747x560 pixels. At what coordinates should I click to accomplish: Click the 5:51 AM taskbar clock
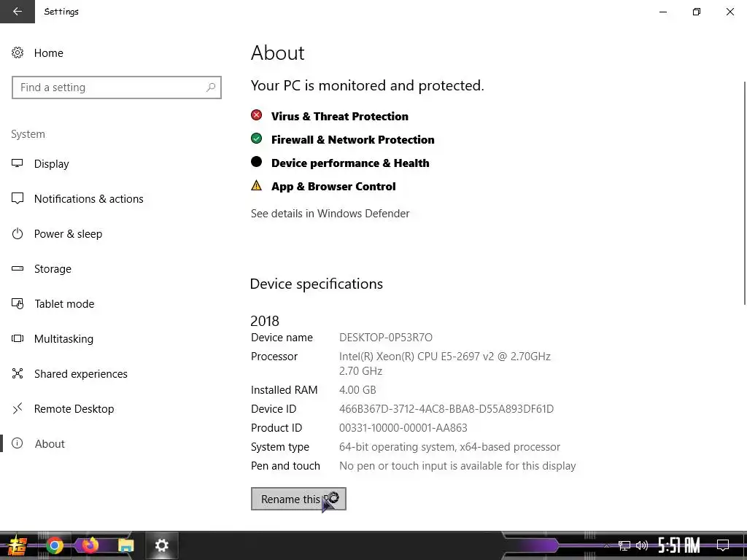click(679, 545)
